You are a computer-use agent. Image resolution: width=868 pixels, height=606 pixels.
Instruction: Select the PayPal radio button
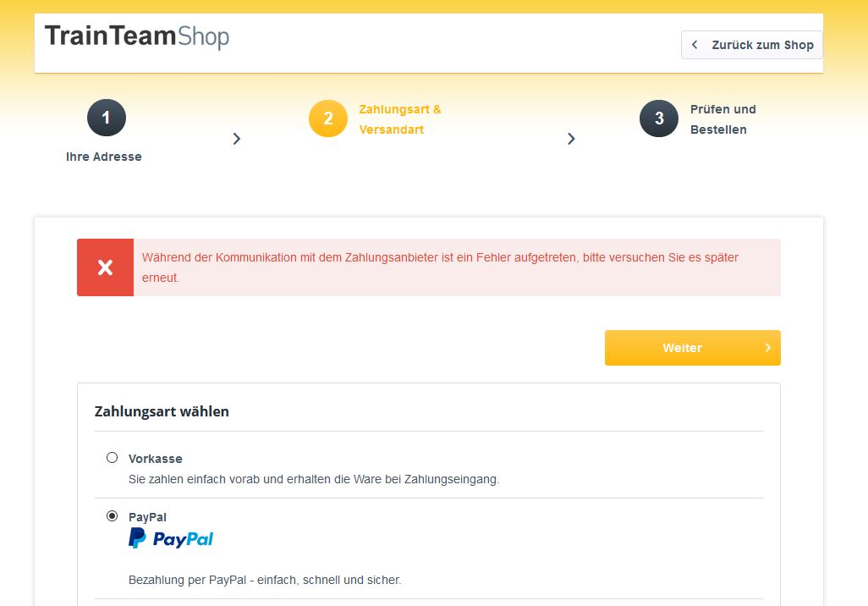point(112,515)
